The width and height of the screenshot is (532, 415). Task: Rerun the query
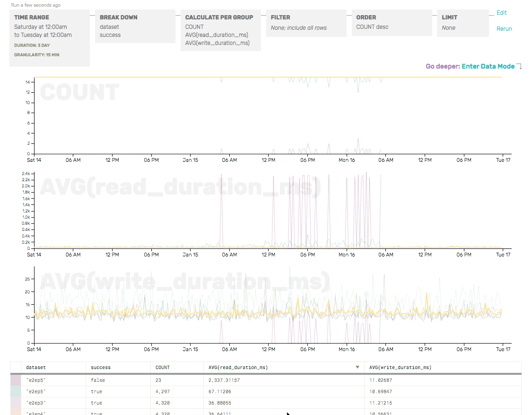(x=504, y=28)
